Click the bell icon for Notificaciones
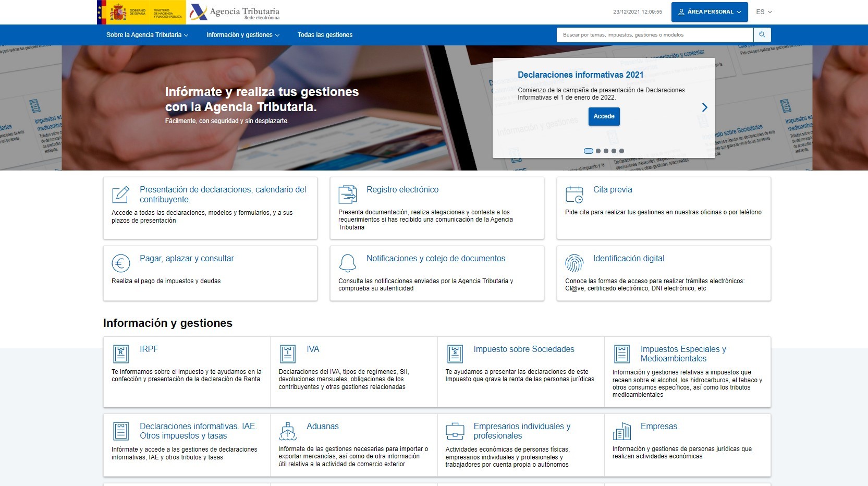This screenshot has width=868, height=486. [348, 263]
